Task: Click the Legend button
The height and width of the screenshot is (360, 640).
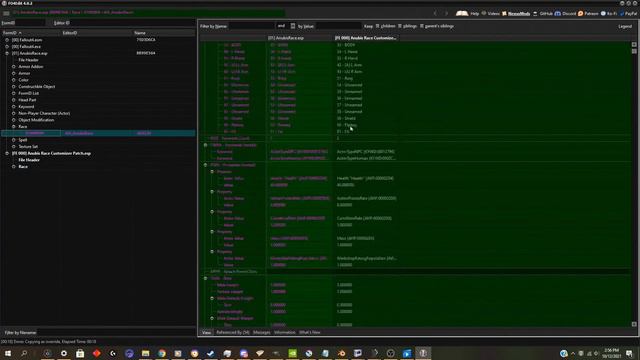Action: click(625, 26)
